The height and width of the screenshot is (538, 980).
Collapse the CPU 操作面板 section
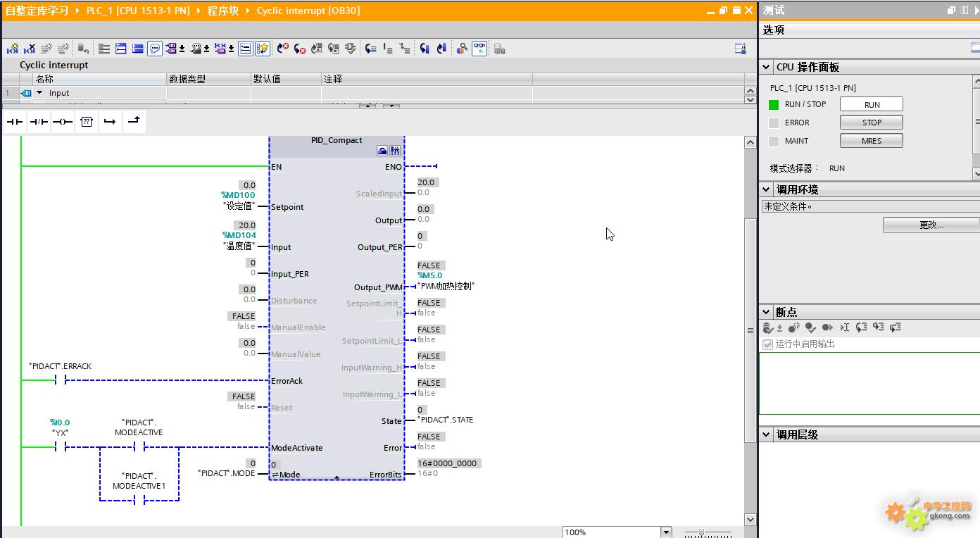(767, 67)
